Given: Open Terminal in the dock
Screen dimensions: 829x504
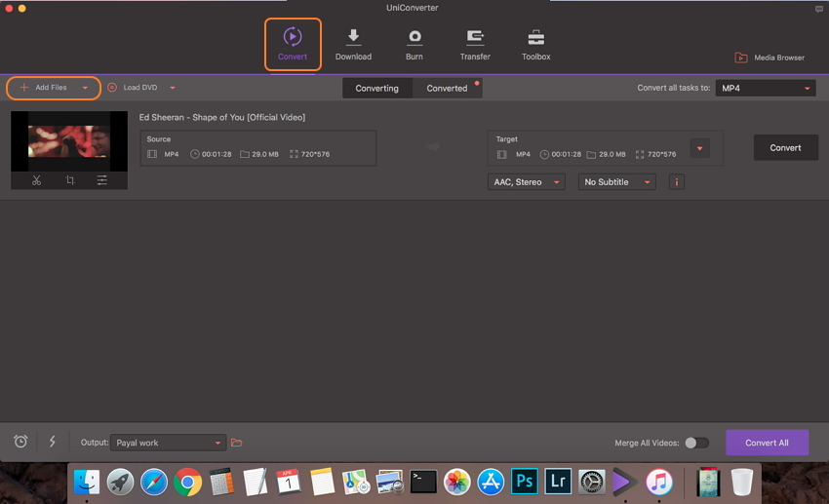Looking at the screenshot, I should [x=423, y=482].
